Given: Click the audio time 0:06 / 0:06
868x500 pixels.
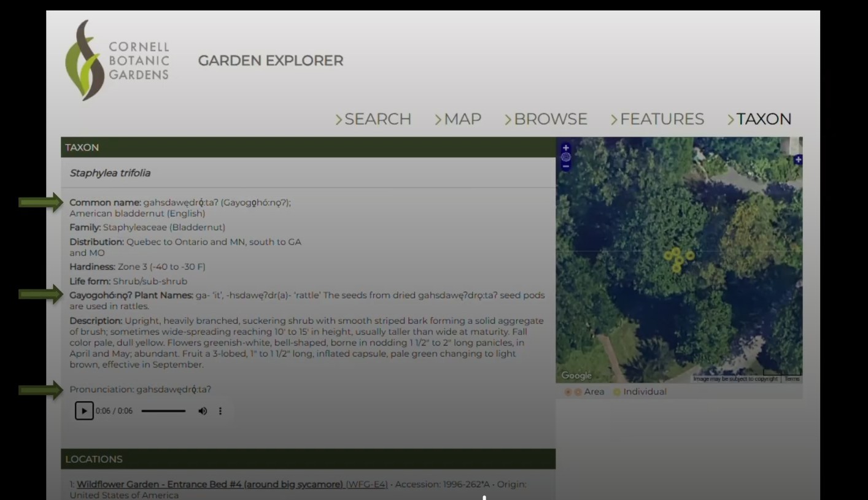Looking at the screenshot, I should point(114,410).
